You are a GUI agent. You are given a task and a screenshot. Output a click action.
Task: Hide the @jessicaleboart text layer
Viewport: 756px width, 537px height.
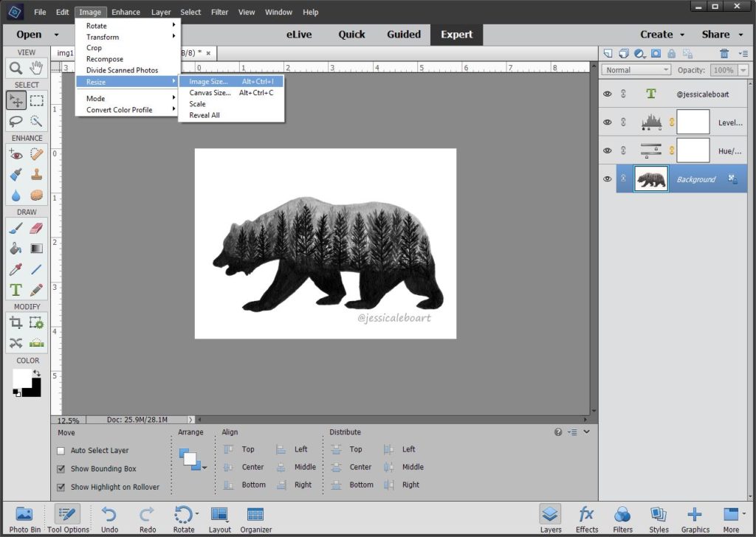(x=607, y=94)
